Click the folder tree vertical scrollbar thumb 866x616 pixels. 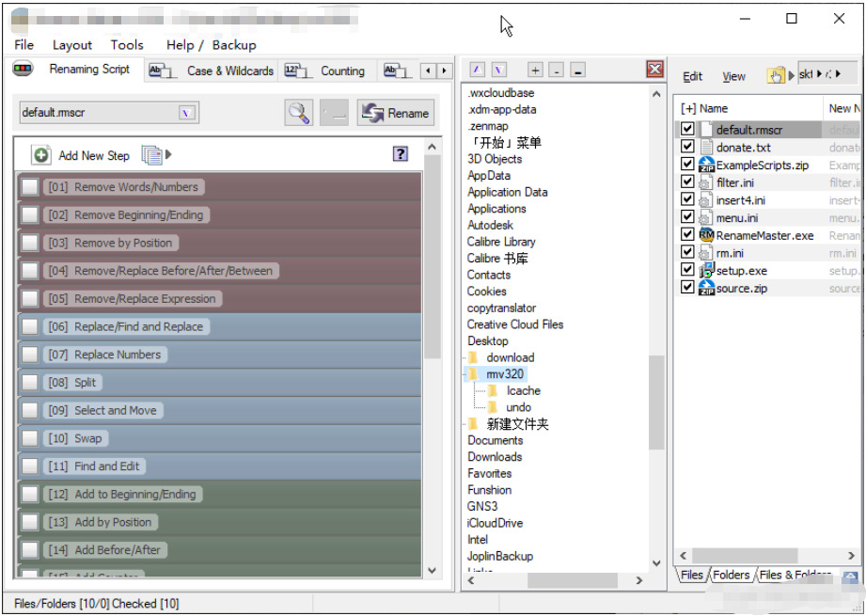tap(656, 403)
